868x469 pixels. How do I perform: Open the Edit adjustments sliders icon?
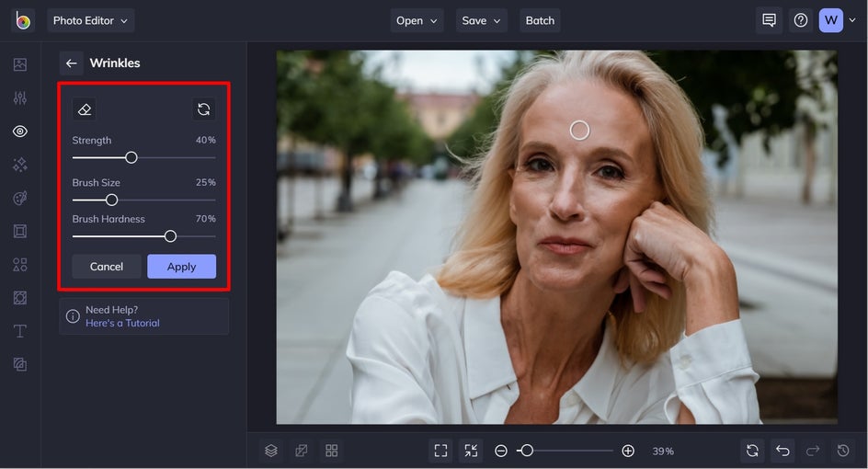[x=20, y=98]
